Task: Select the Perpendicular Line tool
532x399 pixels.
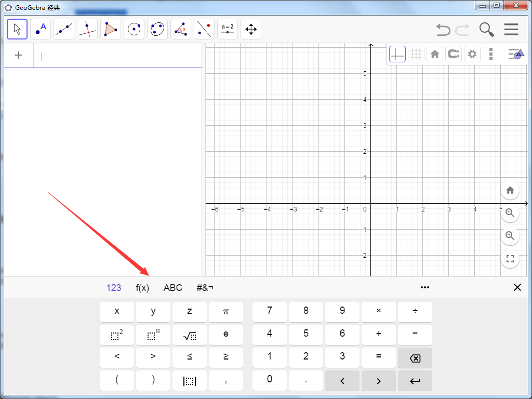Action: tap(87, 29)
